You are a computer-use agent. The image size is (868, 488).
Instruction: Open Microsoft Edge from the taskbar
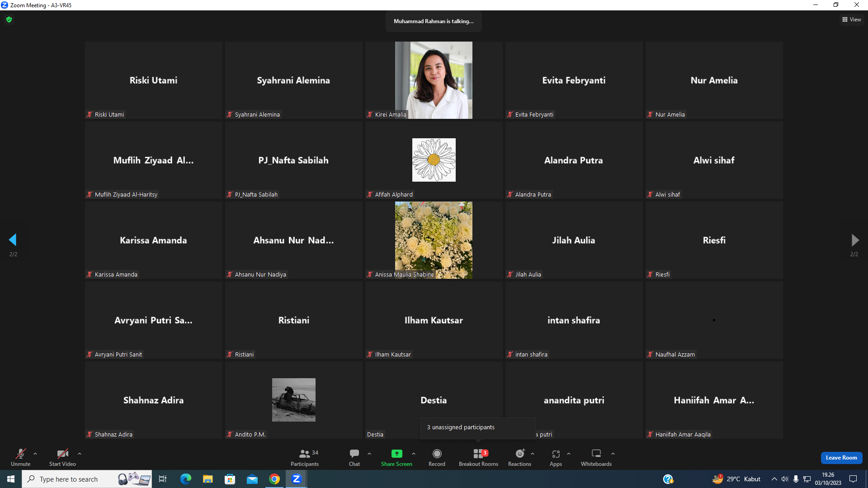pyautogui.click(x=186, y=479)
